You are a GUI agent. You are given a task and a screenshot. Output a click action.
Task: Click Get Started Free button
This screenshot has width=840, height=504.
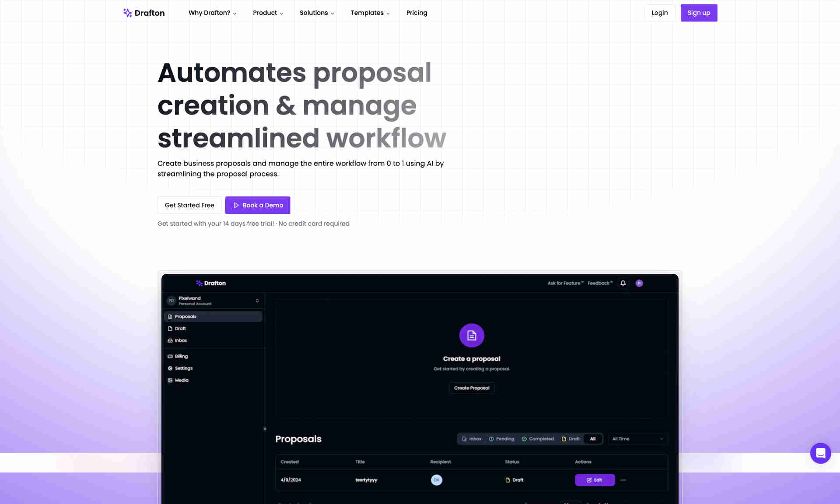(189, 205)
